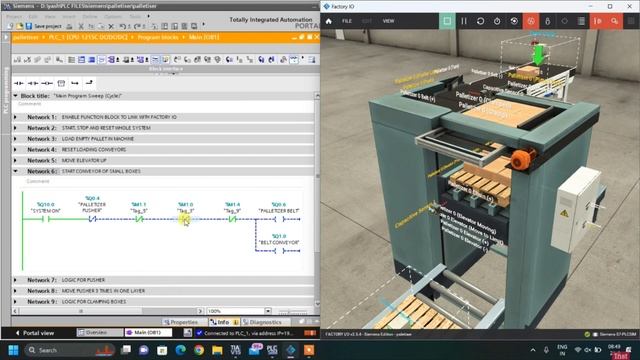Click the close branch instruction icon

(89, 83)
